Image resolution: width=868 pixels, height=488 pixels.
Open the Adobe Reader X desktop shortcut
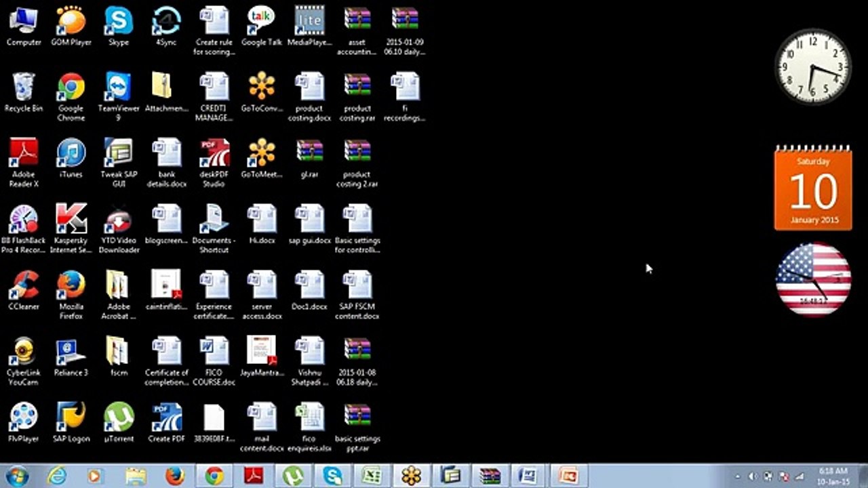pyautogui.click(x=24, y=163)
